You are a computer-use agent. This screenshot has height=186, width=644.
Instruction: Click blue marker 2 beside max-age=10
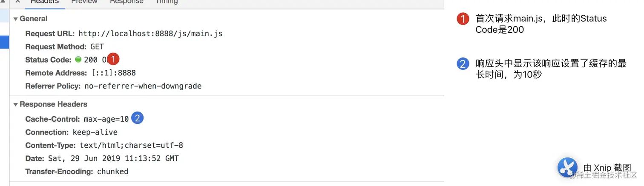[x=137, y=118]
